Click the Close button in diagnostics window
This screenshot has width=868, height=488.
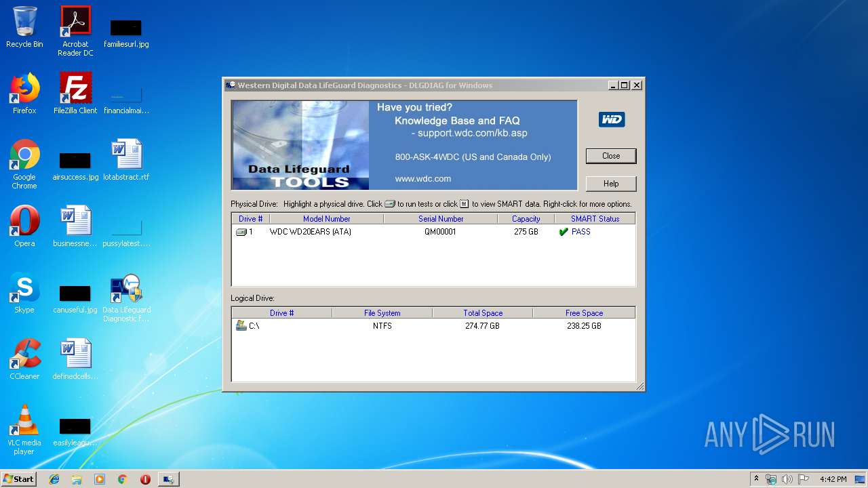(611, 156)
